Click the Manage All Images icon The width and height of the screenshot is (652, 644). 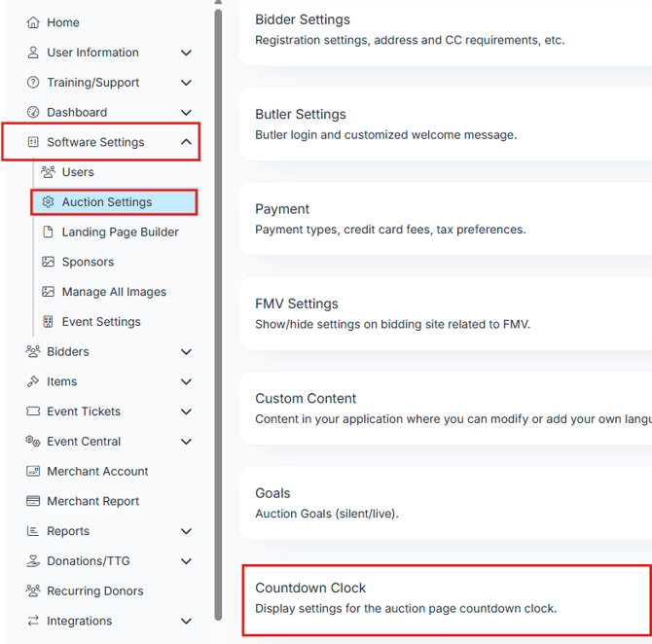point(48,292)
